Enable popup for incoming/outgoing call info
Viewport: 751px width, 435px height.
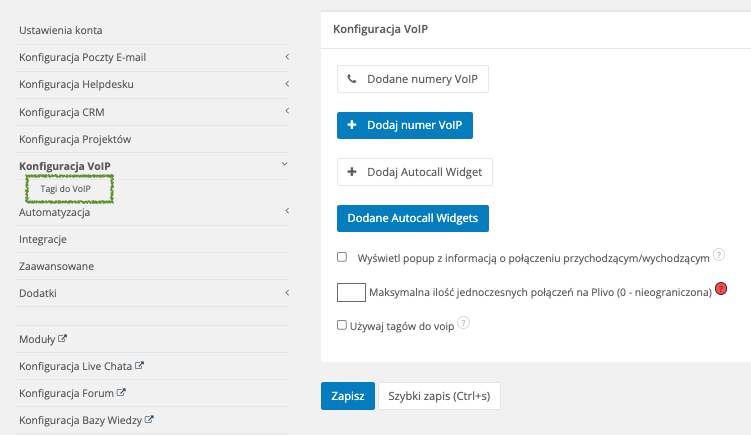pyautogui.click(x=342, y=257)
